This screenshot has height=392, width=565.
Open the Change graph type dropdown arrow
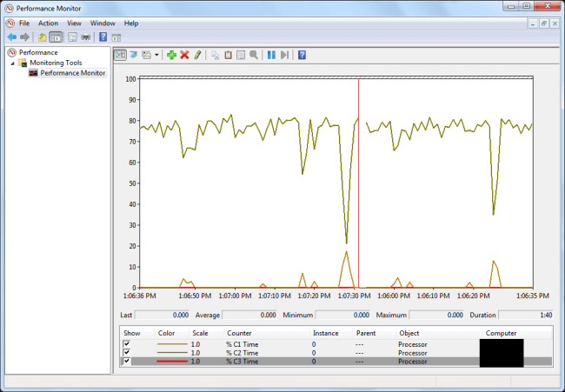156,55
